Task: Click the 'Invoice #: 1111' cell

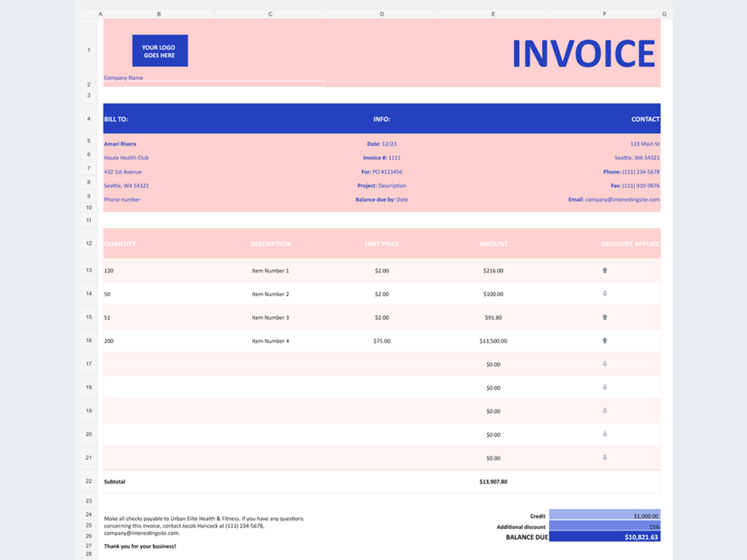Action: pyautogui.click(x=382, y=157)
